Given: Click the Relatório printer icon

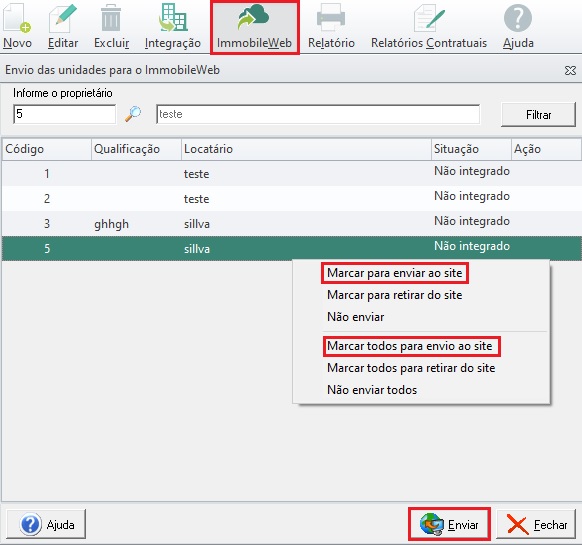Looking at the screenshot, I should (331, 18).
